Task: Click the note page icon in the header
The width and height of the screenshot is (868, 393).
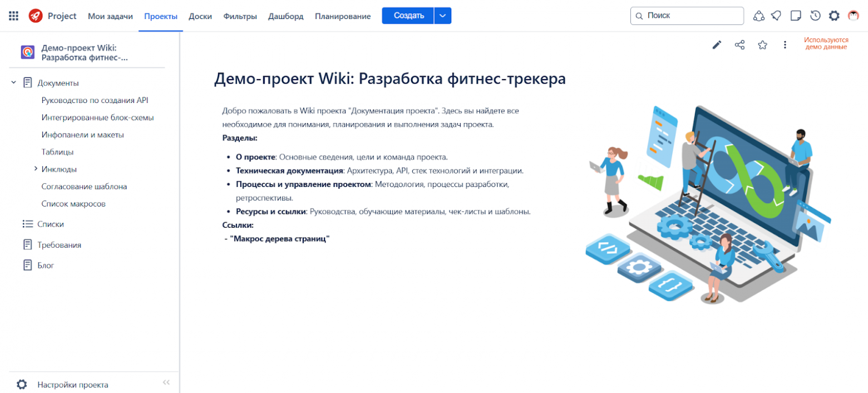Action: tap(796, 16)
